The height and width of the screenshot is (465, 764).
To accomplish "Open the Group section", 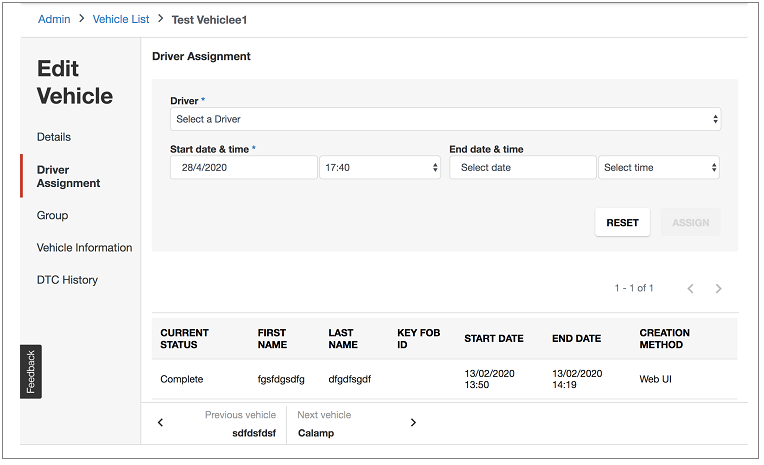I will [53, 215].
